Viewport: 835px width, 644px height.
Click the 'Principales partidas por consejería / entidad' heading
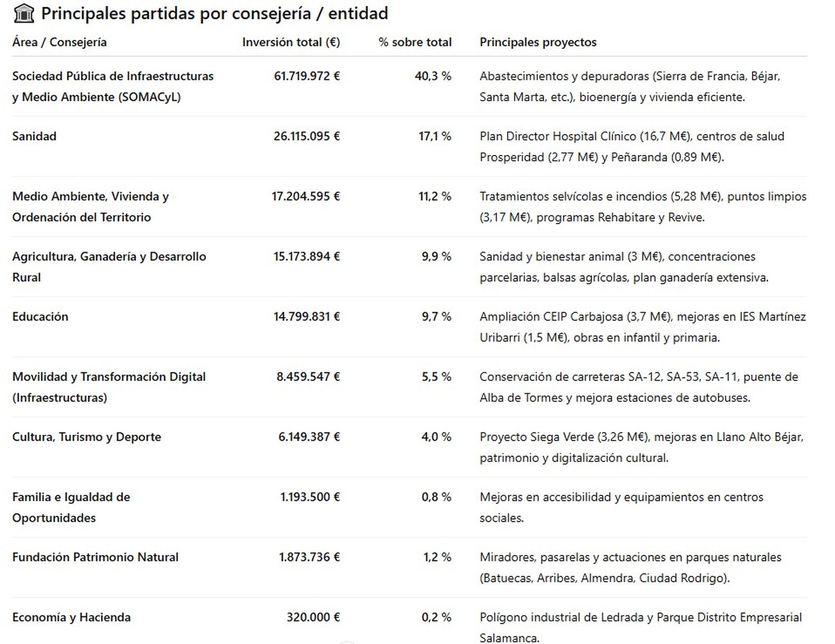pyautogui.click(x=214, y=14)
